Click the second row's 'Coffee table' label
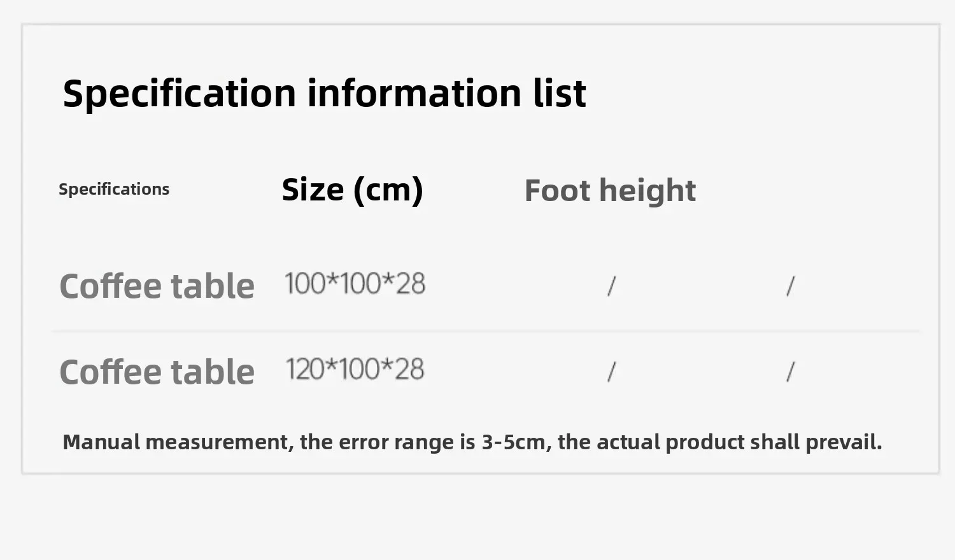The image size is (955, 560). [157, 372]
